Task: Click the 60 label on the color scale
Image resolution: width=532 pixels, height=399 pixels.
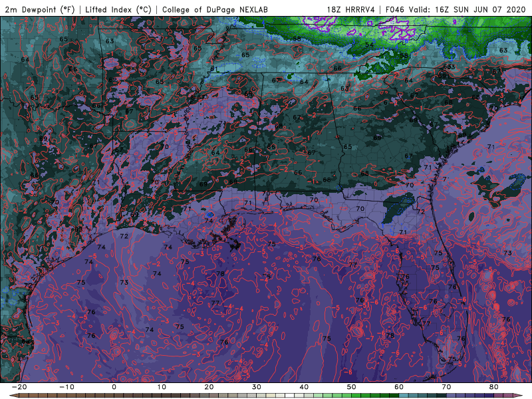Action: coord(399,387)
